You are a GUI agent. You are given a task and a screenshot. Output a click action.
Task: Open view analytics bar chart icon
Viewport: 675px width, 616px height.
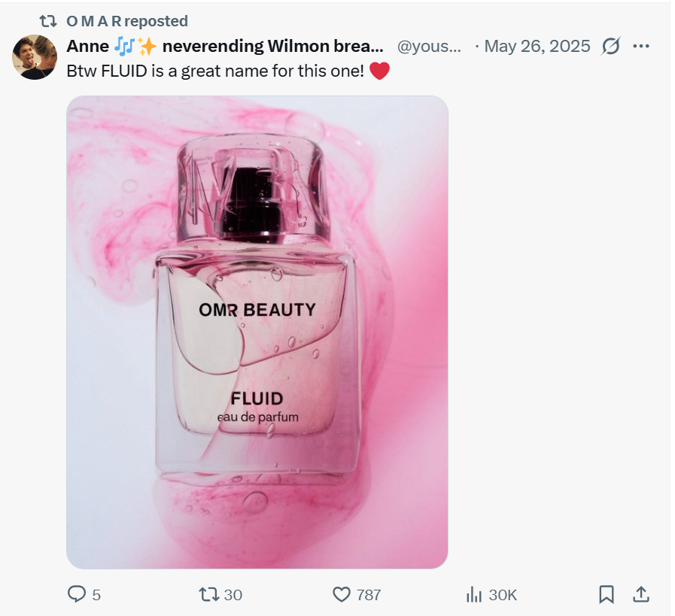(474, 594)
